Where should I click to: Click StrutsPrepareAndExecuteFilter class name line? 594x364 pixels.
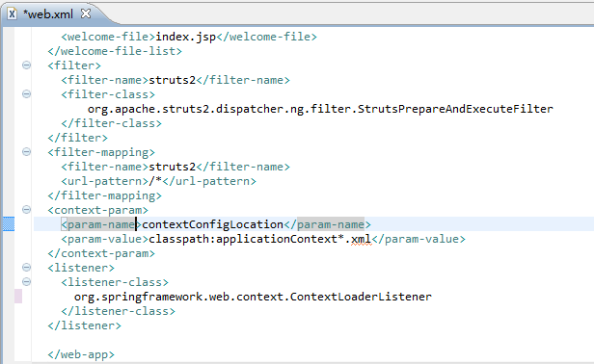(x=320, y=109)
